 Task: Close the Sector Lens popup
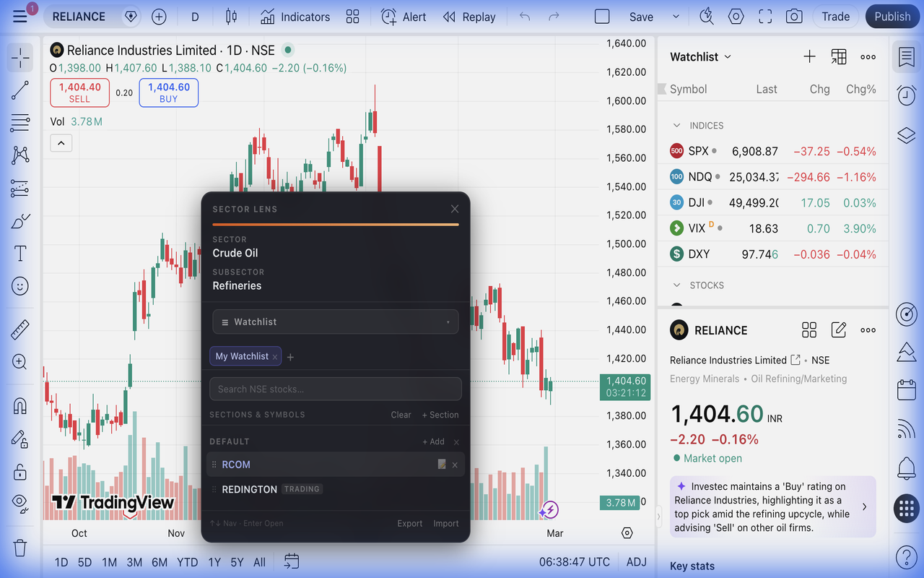455,209
